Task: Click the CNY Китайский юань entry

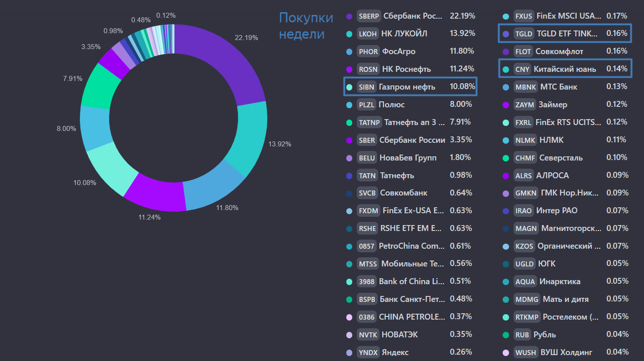Action: (x=565, y=69)
